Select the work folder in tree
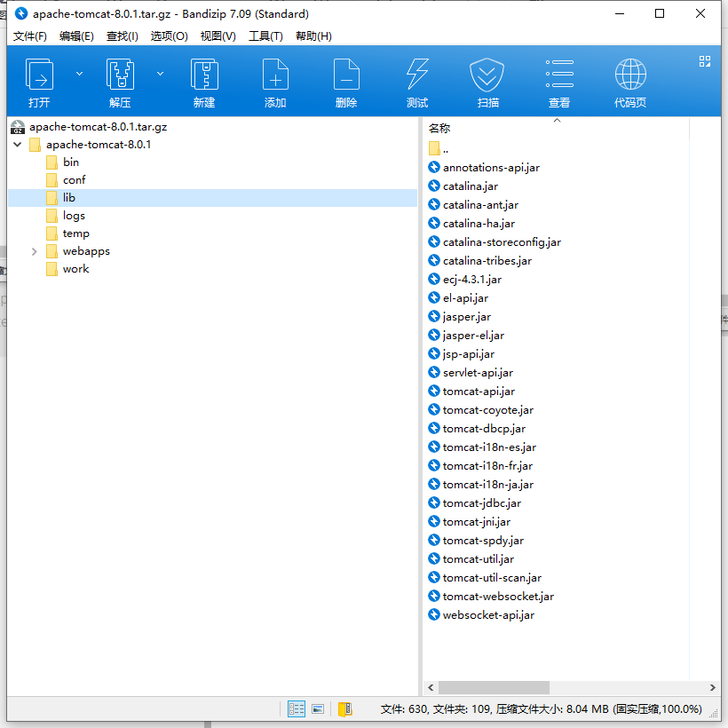The height and width of the screenshot is (728, 728). pyautogui.click(x=75, y=269)
